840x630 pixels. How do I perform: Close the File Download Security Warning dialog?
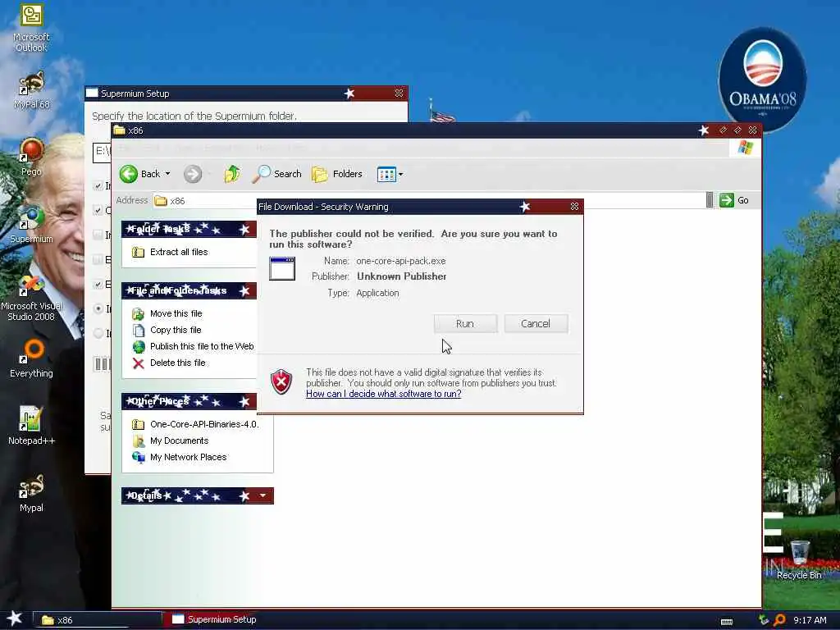pyautogui.click(x=574, y=206)
